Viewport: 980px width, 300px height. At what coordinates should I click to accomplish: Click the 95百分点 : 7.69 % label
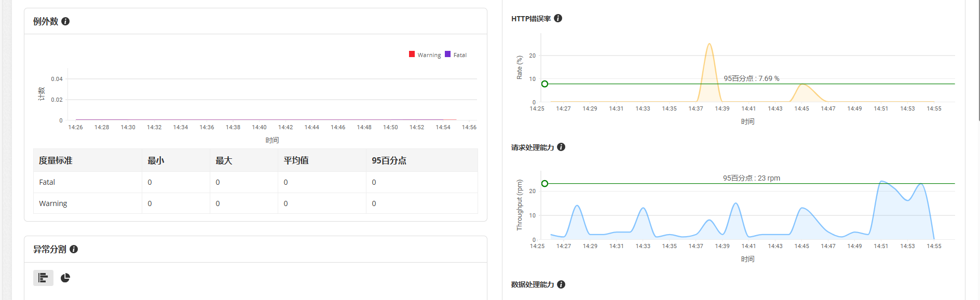tap(752, 78)
